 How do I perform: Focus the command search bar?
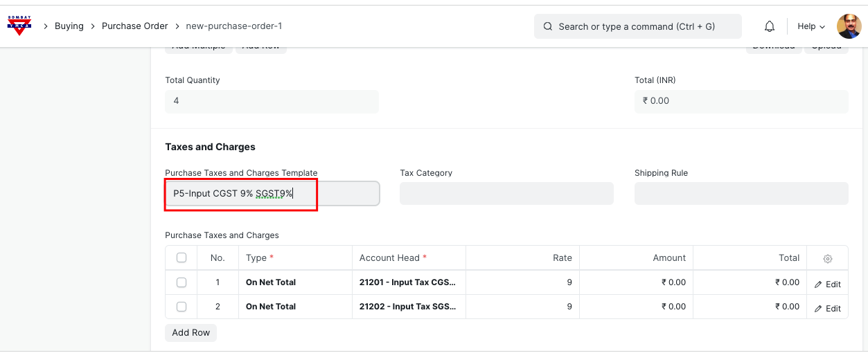coord(637,26)
